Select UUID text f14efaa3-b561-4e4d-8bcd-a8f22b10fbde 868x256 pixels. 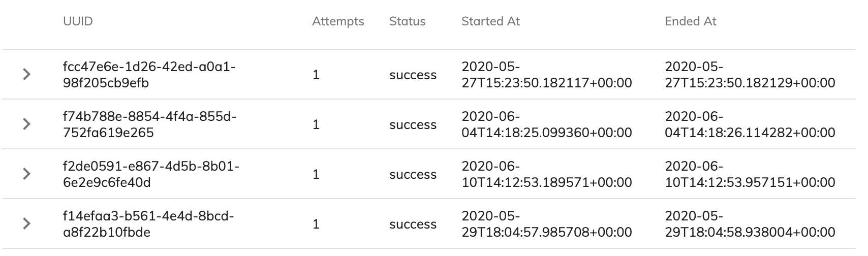[x=148, y=224]
